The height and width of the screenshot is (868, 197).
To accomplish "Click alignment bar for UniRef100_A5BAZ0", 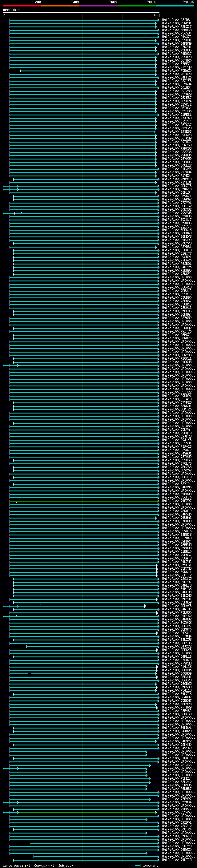I will pyautogui.click(x=89, y=71).
